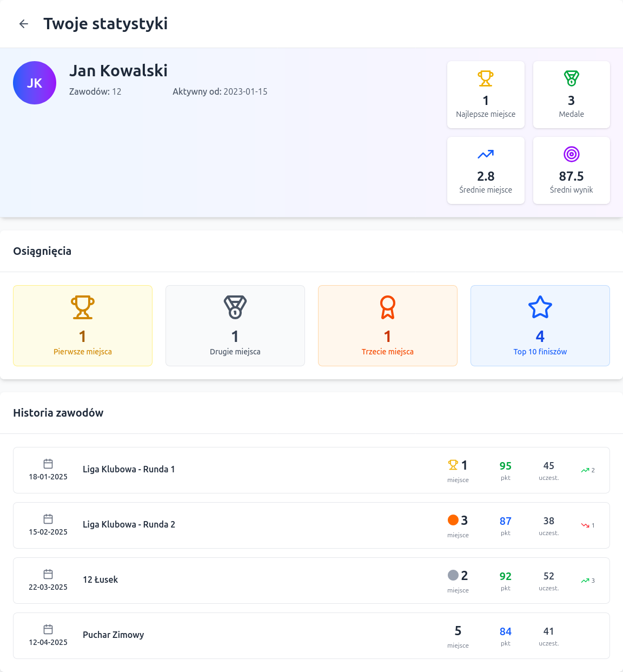Screen dimensions: 623x672
Task: Click the gray circle beside 2nd place
Action: (x=453, y=575)
